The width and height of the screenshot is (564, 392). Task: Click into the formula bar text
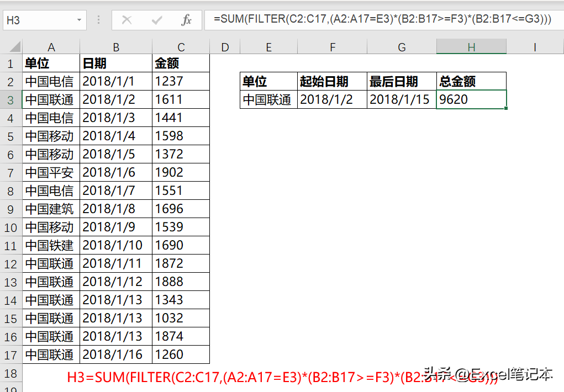pos(383,19)
